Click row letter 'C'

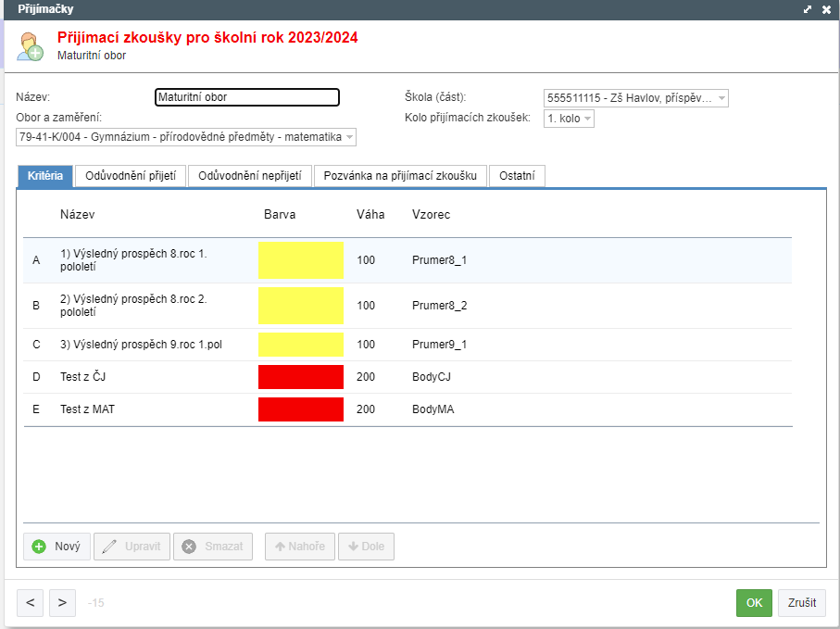coord(36,345)
